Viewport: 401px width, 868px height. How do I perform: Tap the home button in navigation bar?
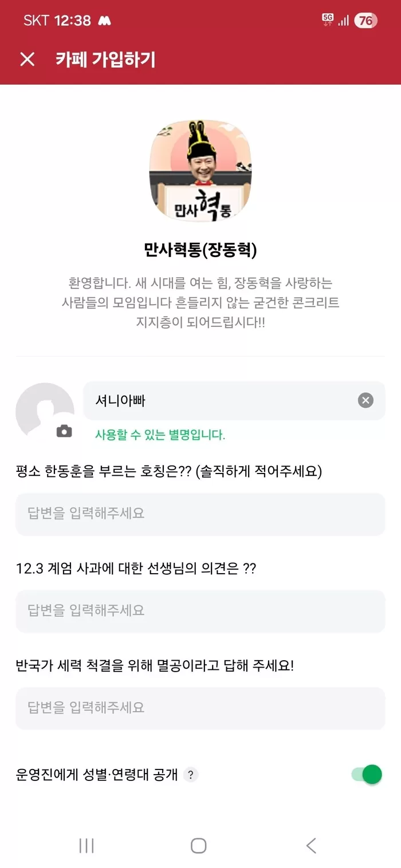coord(198,845)
